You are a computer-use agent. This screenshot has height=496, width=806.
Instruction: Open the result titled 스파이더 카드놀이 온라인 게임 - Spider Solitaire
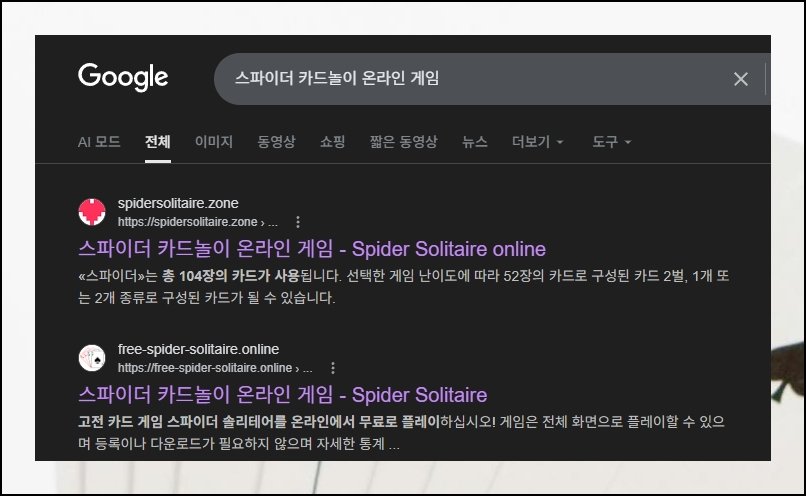tap(283, 395)
